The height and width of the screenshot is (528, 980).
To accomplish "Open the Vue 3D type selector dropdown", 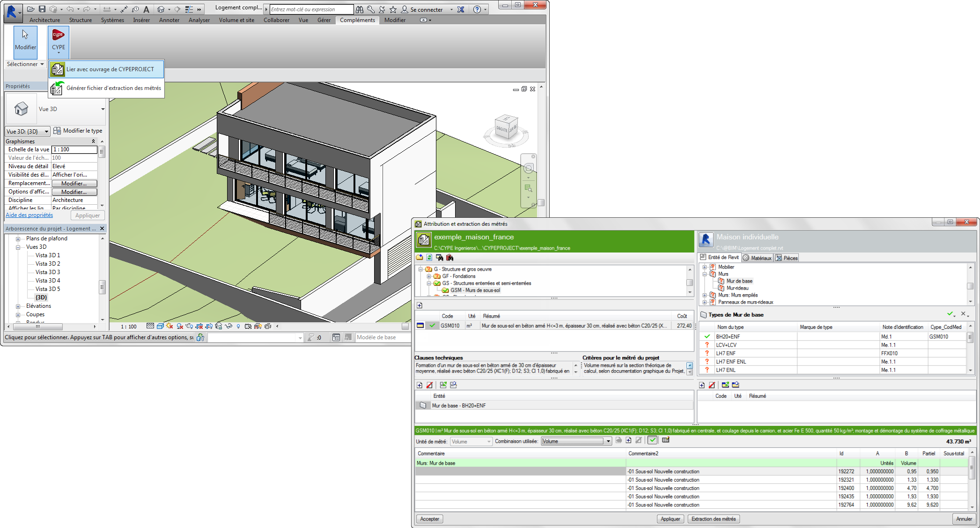I will [103, 109].
